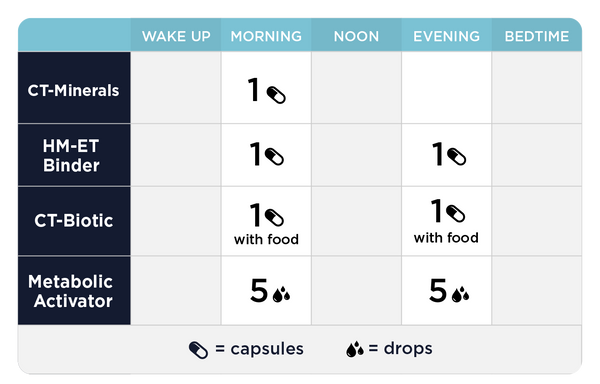Click the morning 'with food' text
This screenshot has height=384, width=600.
point(266,239)
